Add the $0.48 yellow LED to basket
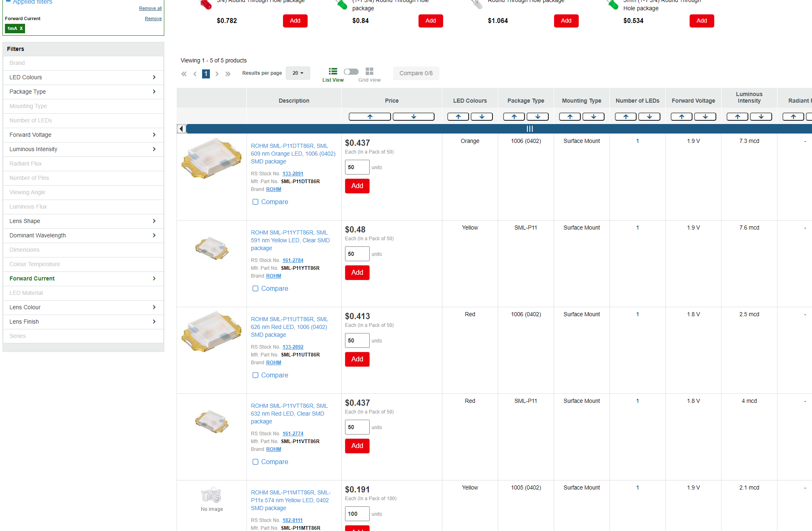The width and height of the screenshot is (812, 531). pyautogui.click(x=357, y=273)
